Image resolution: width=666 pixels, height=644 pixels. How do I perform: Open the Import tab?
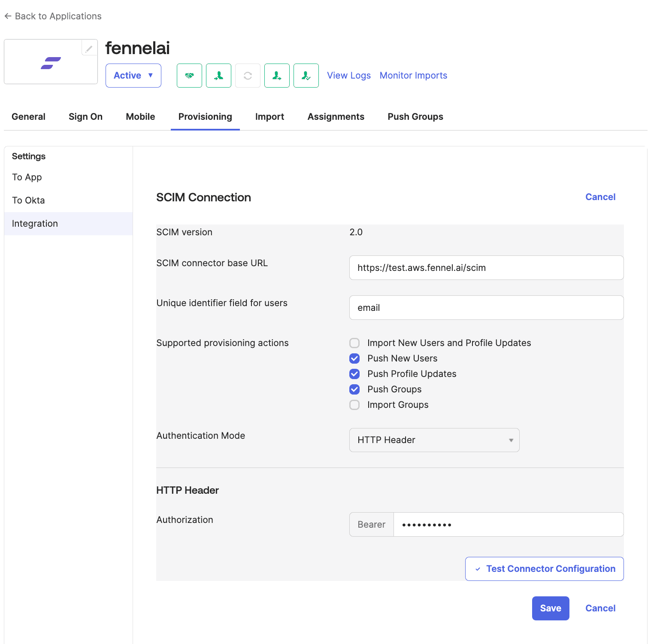(269, 117)
